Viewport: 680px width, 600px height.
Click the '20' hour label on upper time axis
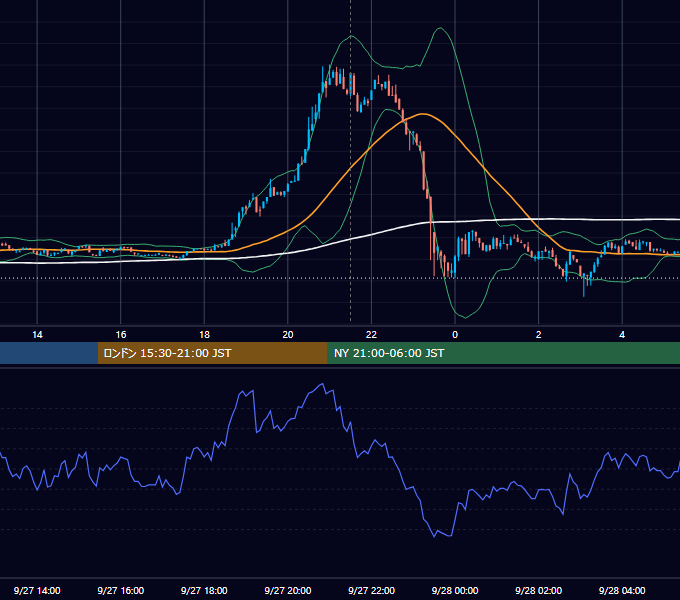288,335
